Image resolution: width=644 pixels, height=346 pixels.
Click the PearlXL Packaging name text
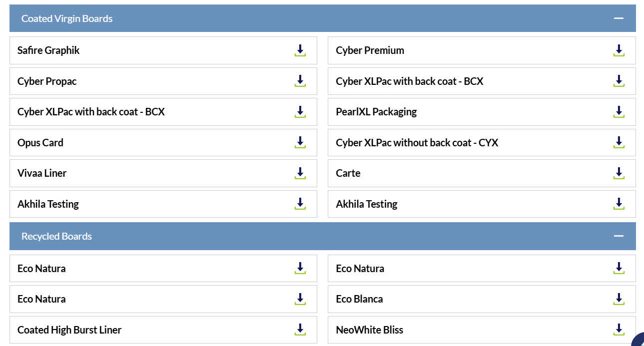[376, 112]
